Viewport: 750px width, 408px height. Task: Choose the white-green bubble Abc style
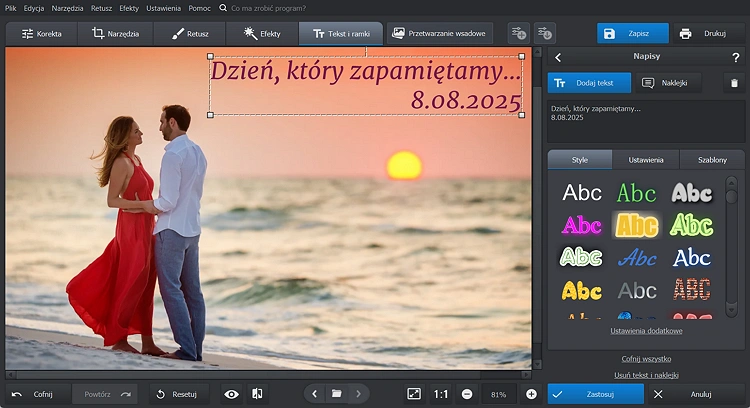[x=581, y=257]
